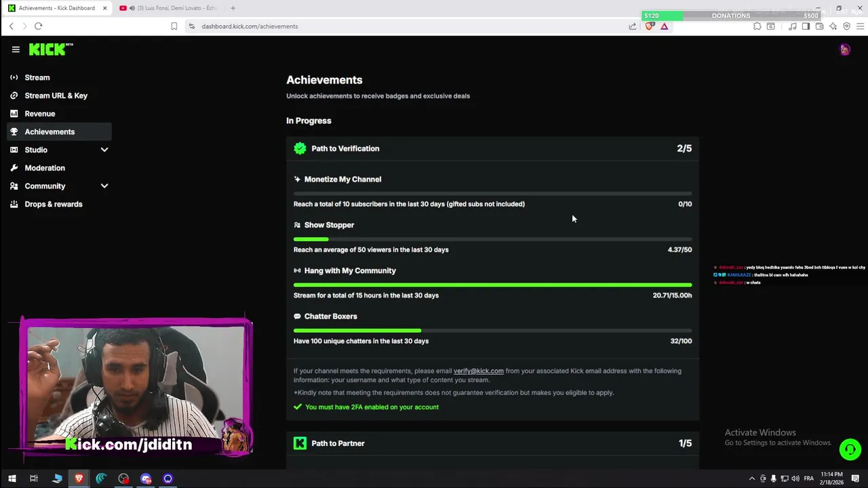Image resolution: width=868 pixels, height=488 pixels.
Task: Open Brave Shields lion icon
Action: [650, 26]
